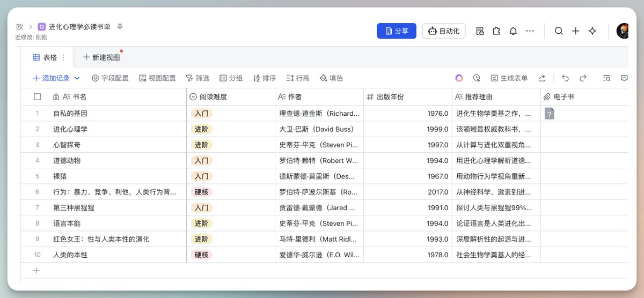The width and height of the screenshot is (644, 298).
Task: Open the 排序 sort tool
Action: coord(264,78)
